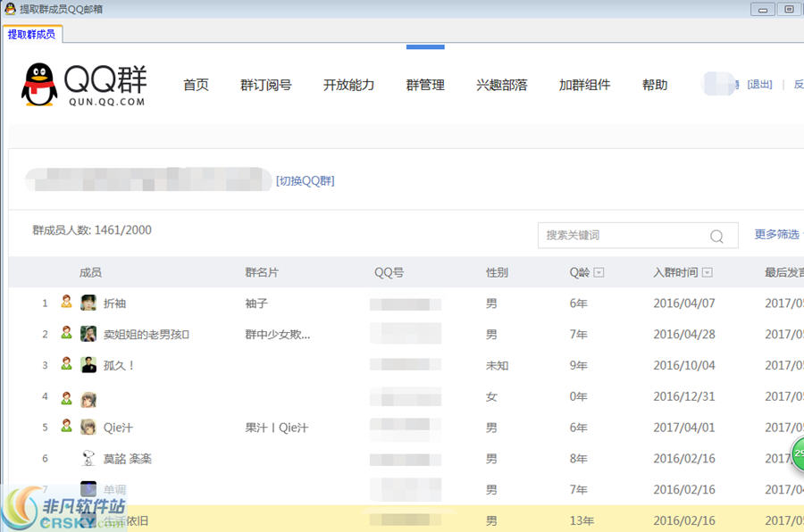Viewport: 804px width, 532px height.
Task: Click the blurred QQ group name
Action: (x=148, y=179)
